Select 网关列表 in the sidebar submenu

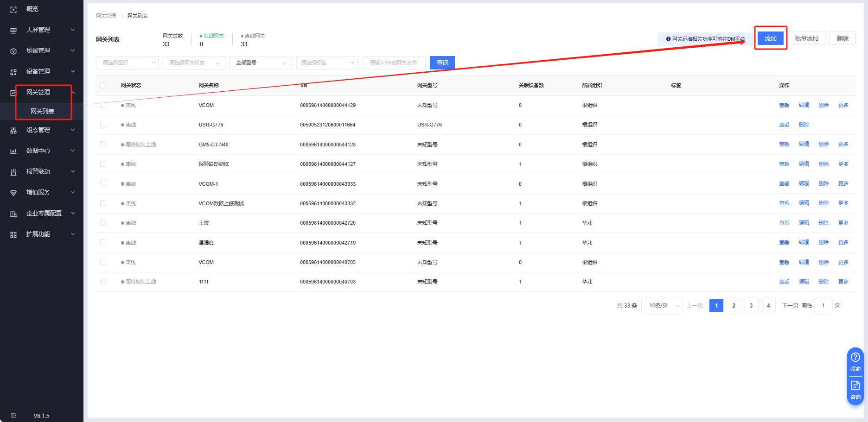pyautogui.click(x=42, y=111)
